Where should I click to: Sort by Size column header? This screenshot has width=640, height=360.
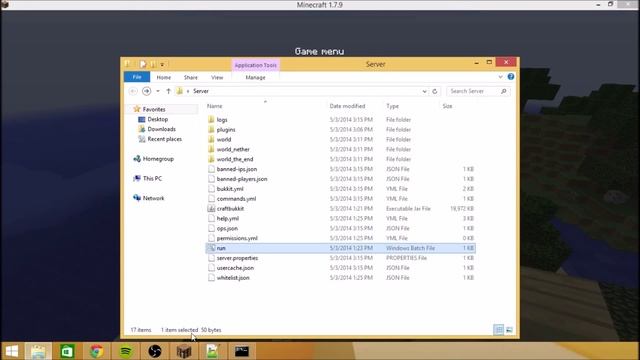[447, 106]
